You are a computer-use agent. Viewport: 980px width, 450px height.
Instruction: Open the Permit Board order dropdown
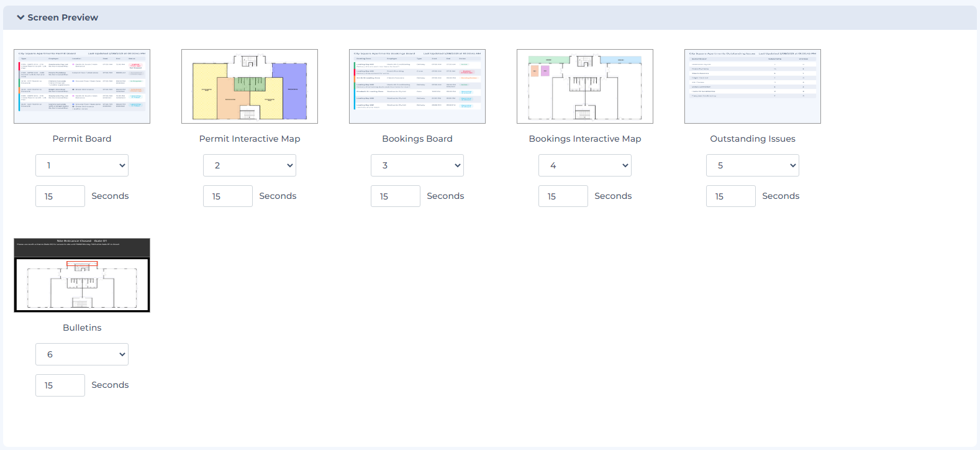[x=82, y=165]
